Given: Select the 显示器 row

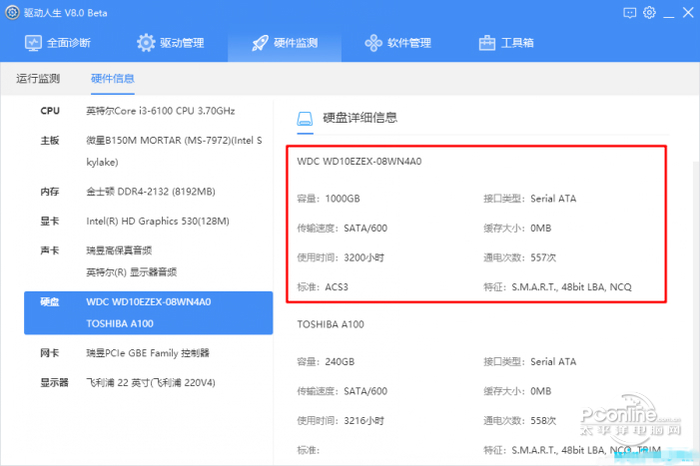Looking at the screenshot, I should pyautogui.click(x=148, y=383).
